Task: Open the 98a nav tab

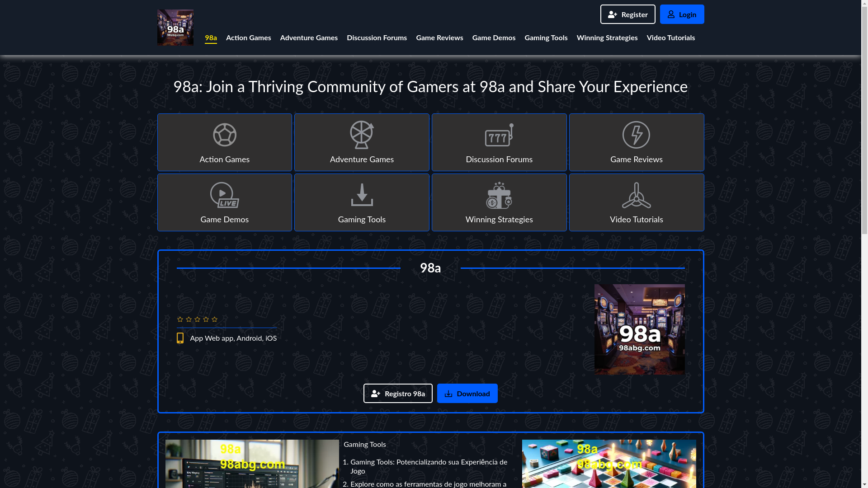Action: tap(211, 38)
